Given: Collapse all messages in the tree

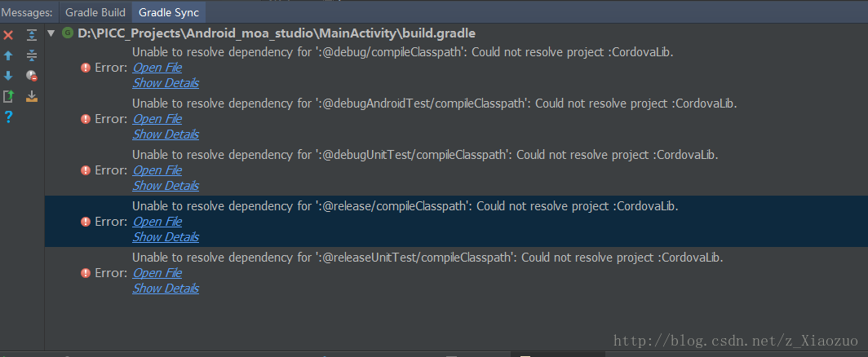Looking at the screenshot, I should tap(32, 55).
